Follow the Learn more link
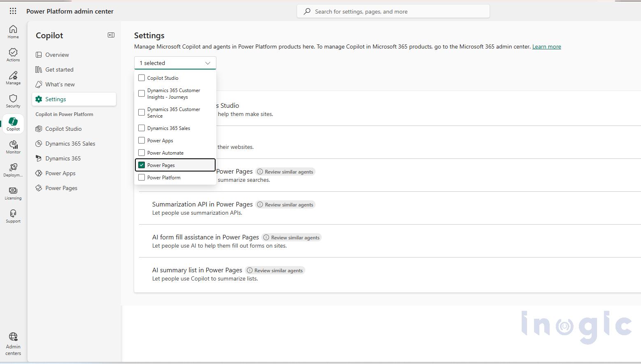Screen dimensions: 641x364 point(546,46)
